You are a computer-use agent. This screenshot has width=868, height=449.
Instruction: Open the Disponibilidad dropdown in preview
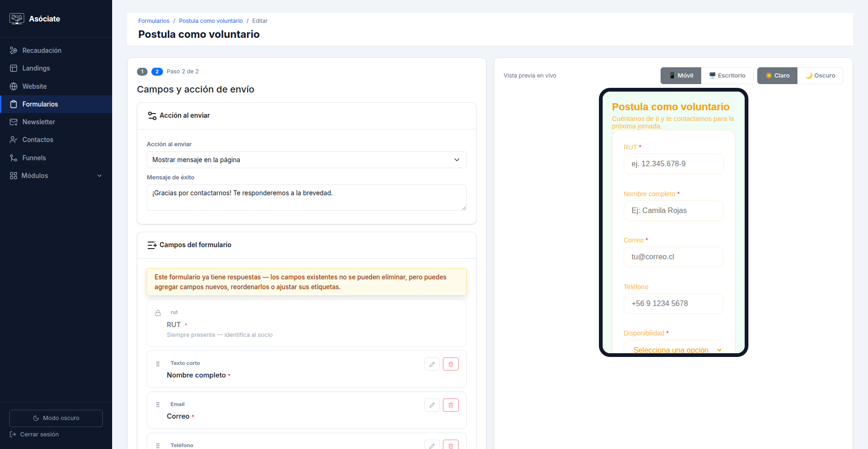[673, 348]
